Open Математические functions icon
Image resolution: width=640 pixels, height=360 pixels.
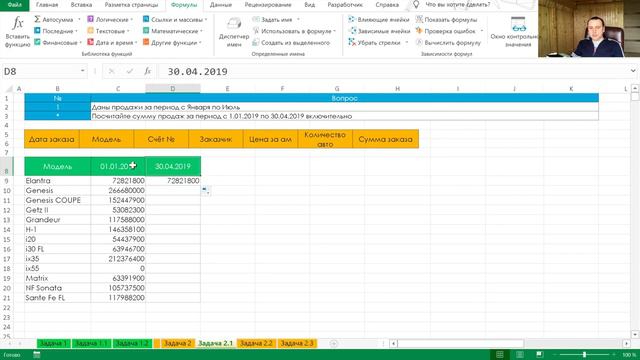146,31
